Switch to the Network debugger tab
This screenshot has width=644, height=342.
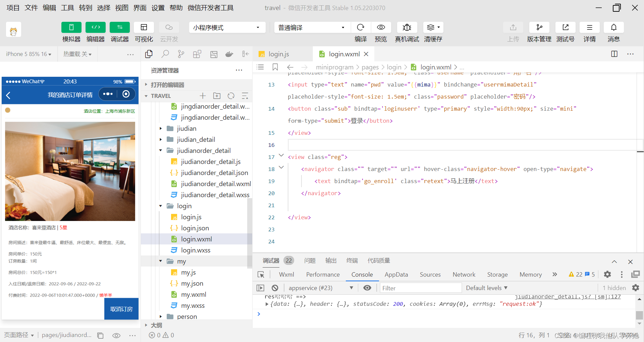[x=464, y=274]
